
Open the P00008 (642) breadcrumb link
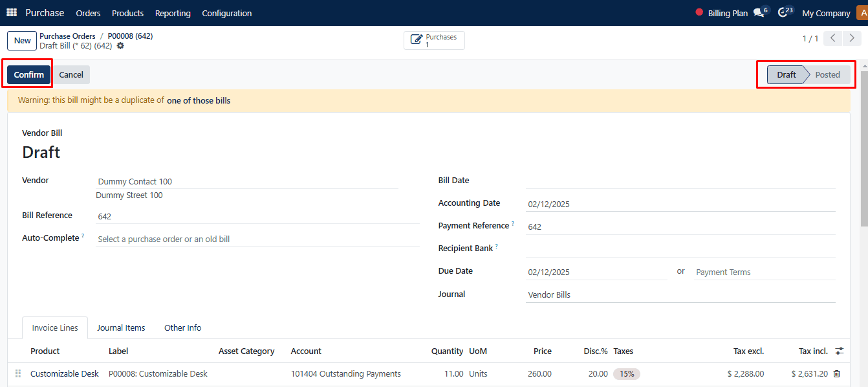tap(130, 36)
